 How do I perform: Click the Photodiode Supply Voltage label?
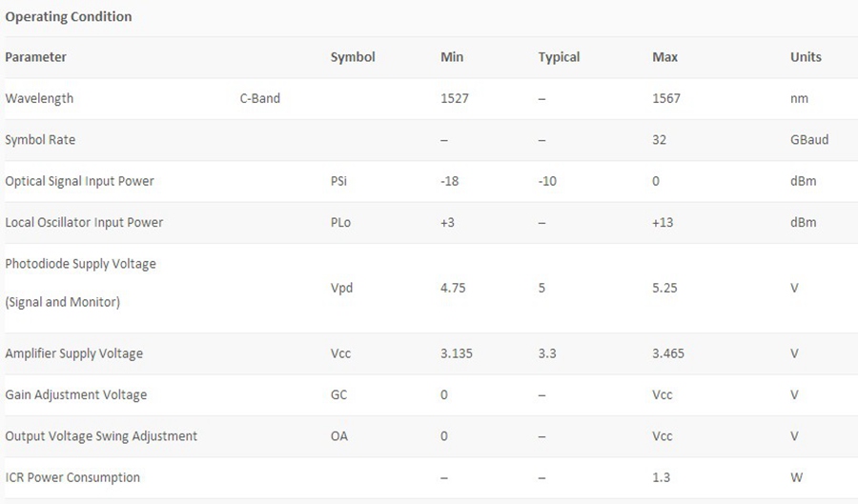point(80,264)
